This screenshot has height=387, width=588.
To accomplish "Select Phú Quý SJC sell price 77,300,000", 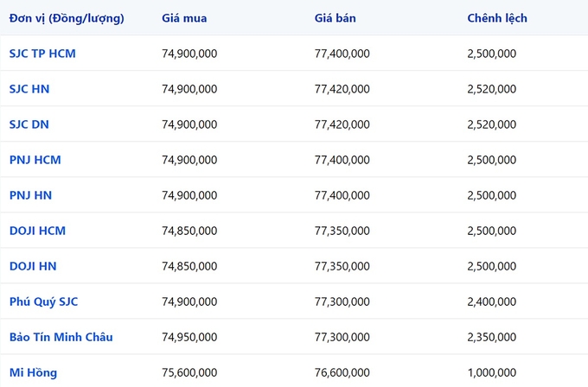I will point(342,302).
